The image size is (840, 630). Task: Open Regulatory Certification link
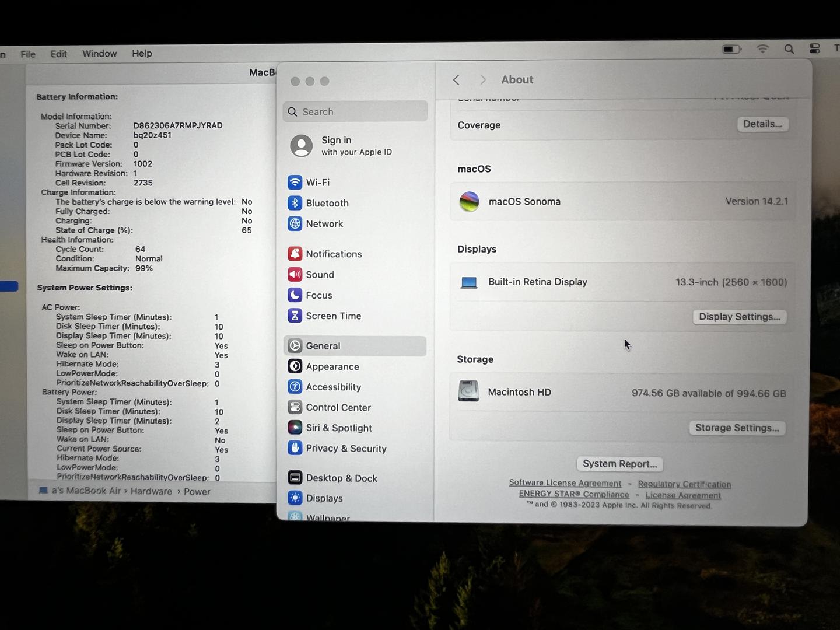(684, 484)
